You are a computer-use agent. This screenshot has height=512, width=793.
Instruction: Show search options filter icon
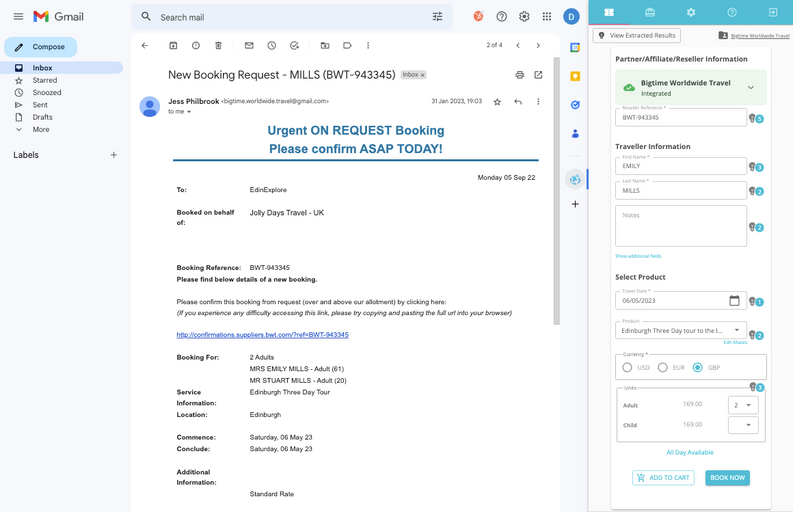[437, 17]
